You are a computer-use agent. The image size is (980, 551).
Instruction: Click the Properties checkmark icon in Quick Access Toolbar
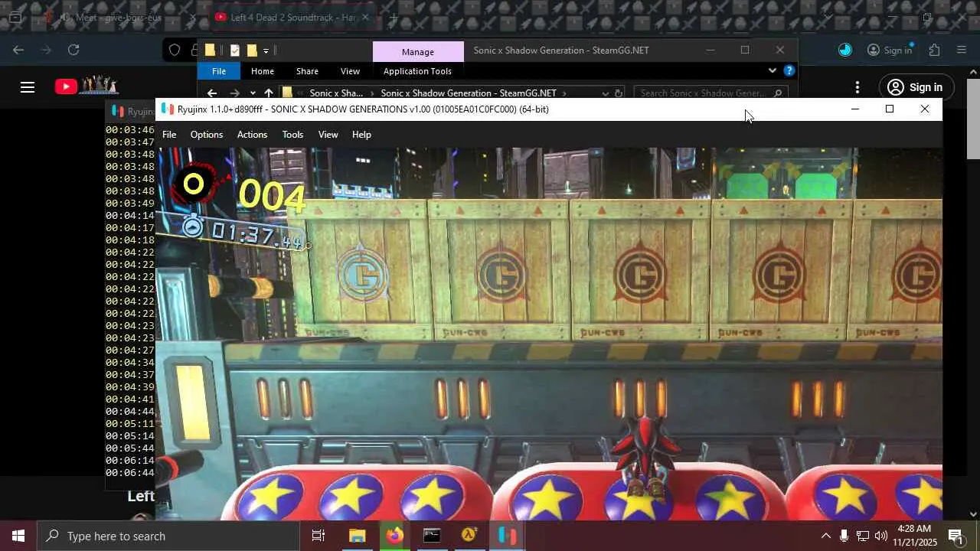(234, 51)
